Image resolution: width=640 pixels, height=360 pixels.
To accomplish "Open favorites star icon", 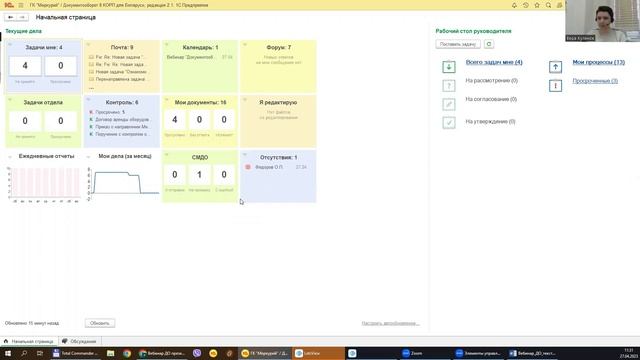I will (x=537, y=5).
